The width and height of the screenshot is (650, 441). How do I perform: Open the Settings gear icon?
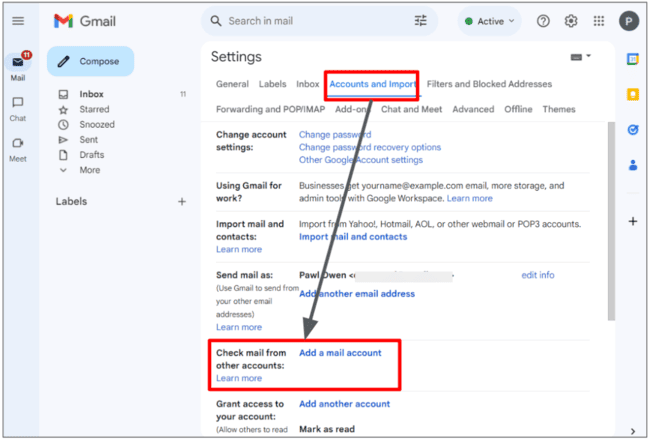point(571,21)
